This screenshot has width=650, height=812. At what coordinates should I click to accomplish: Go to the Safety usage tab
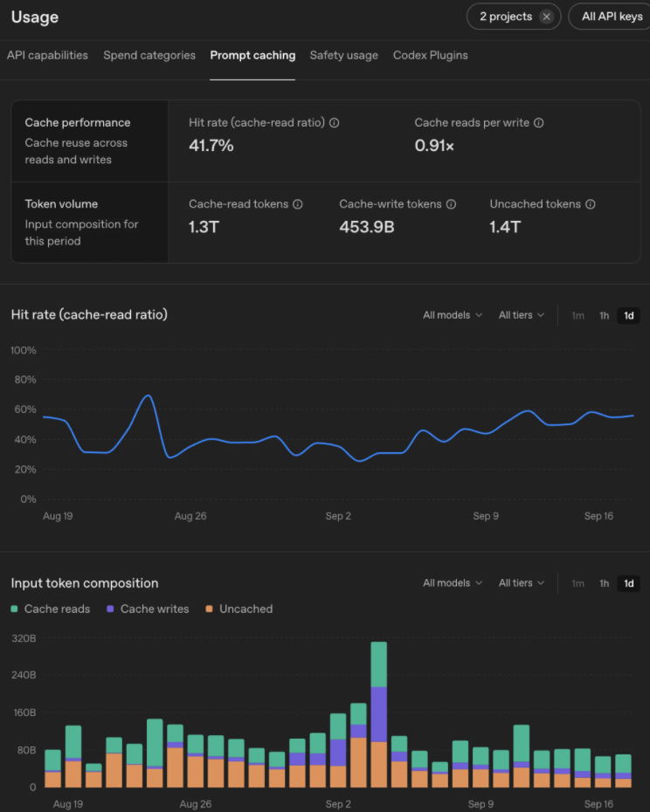click(x=343, y=55)
